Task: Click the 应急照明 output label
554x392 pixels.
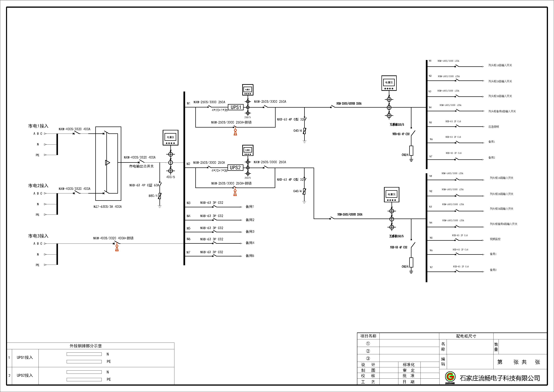Action: coord(493,127)
